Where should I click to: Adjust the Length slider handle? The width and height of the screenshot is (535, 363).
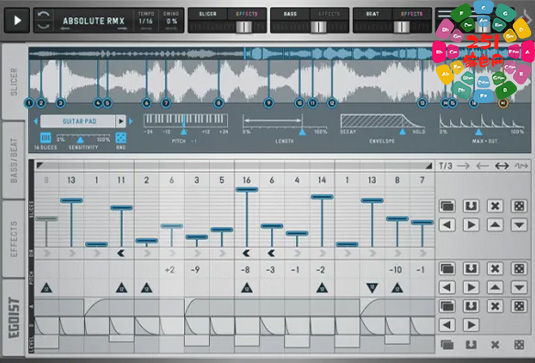pos(302,132)
